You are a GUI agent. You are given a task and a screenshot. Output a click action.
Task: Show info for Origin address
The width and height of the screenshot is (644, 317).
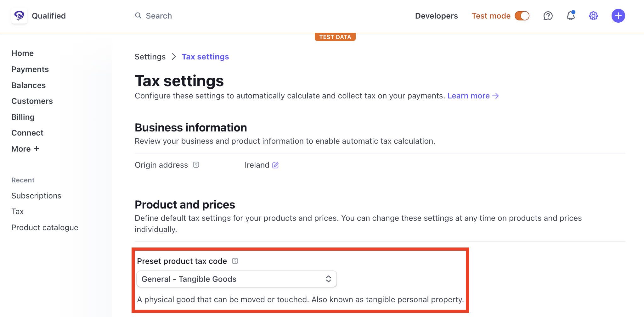click(196, 165)
